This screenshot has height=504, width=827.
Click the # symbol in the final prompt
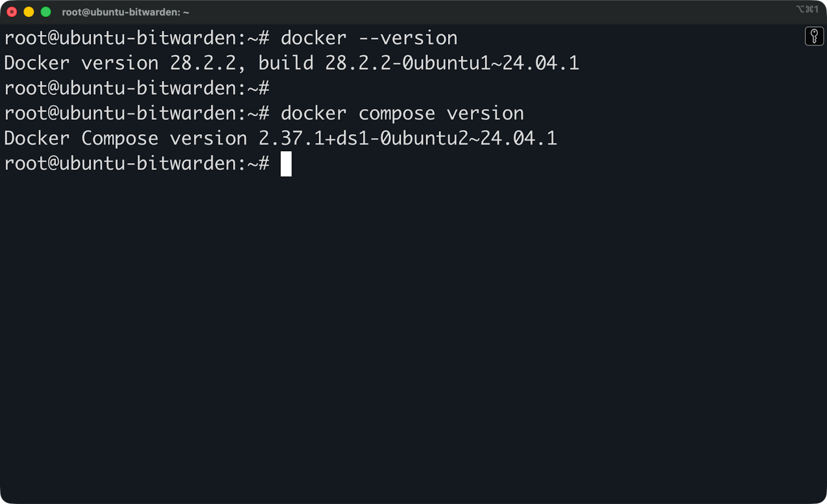[x=265, y=164]
